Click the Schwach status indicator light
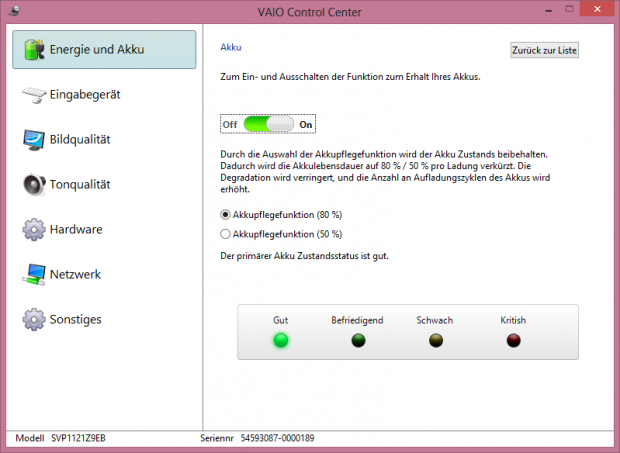The width and height of the screenshot is (620, 453). [435, 340]
